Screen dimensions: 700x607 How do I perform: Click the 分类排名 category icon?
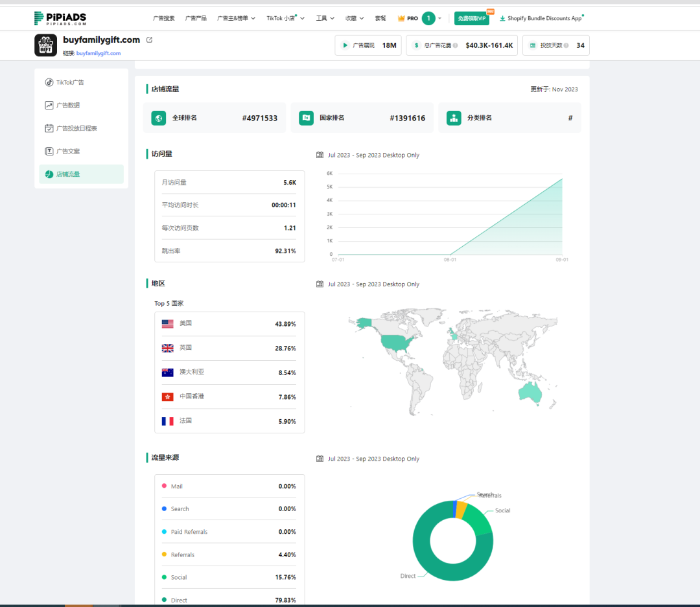pyautogui.click(x=454, y=118)
